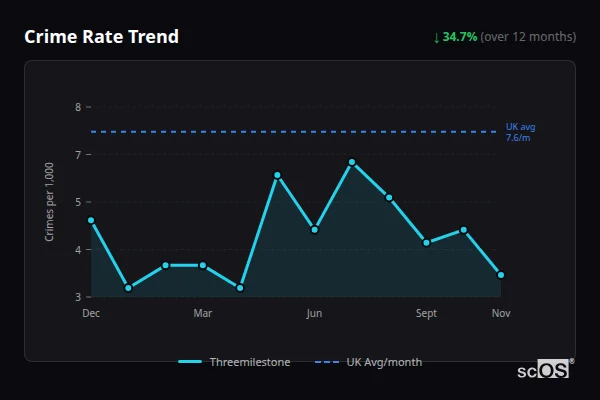Click the Mar data point on the line
This screenshot has width=600, height=400.
point(203,265)
